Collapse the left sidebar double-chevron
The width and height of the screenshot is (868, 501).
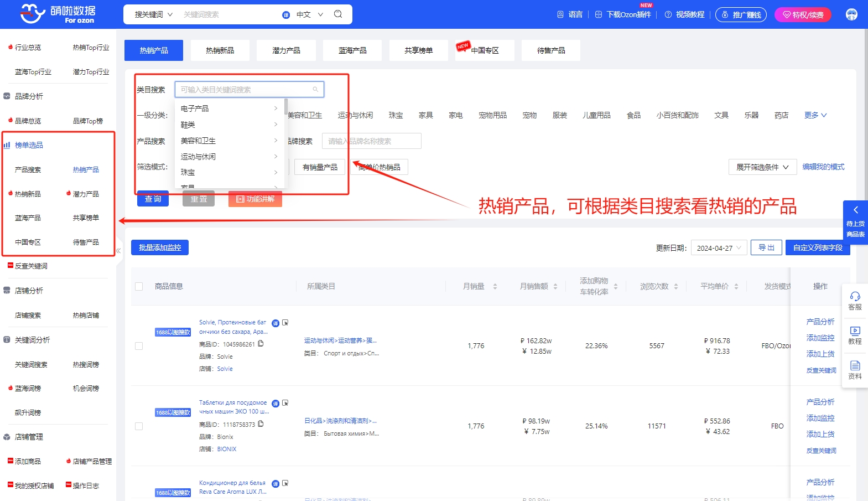point(118,251)
